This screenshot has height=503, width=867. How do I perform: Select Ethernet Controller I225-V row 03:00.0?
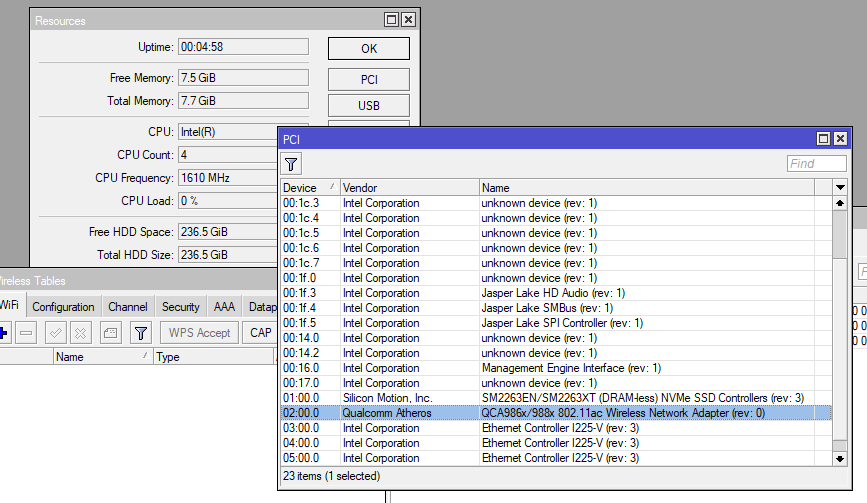pos(556,428)
